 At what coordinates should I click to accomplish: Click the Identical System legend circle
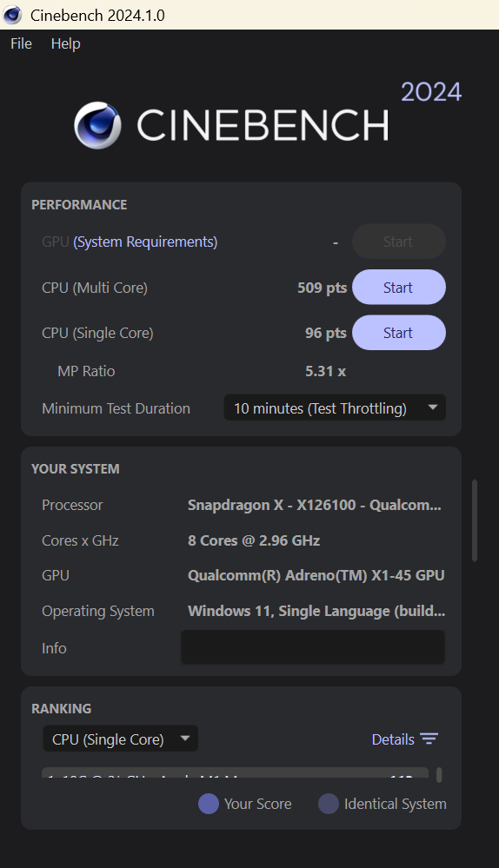tap(329, 804)
